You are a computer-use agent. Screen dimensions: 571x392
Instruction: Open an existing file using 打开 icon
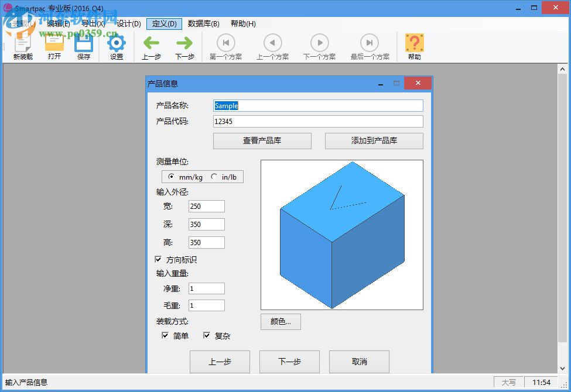click(53, 46)
